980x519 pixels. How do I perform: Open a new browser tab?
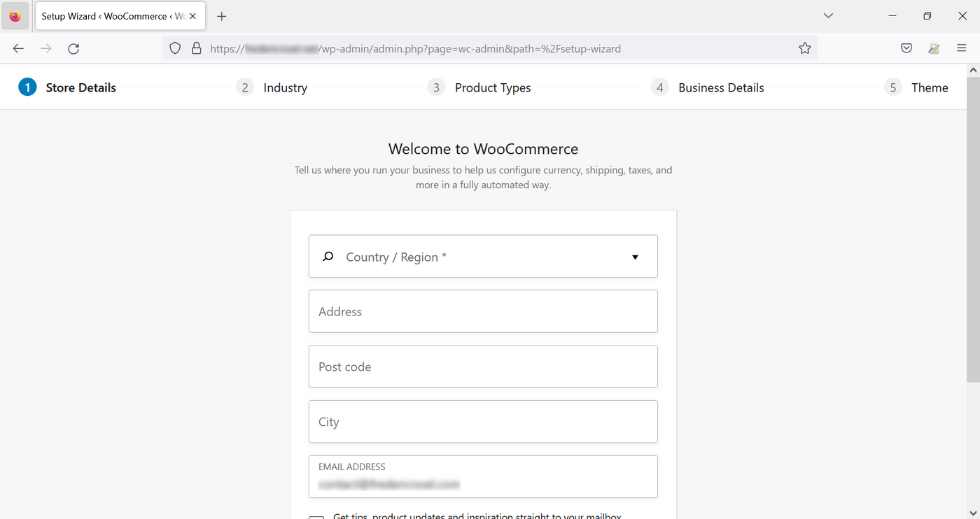tap(222, 15)
